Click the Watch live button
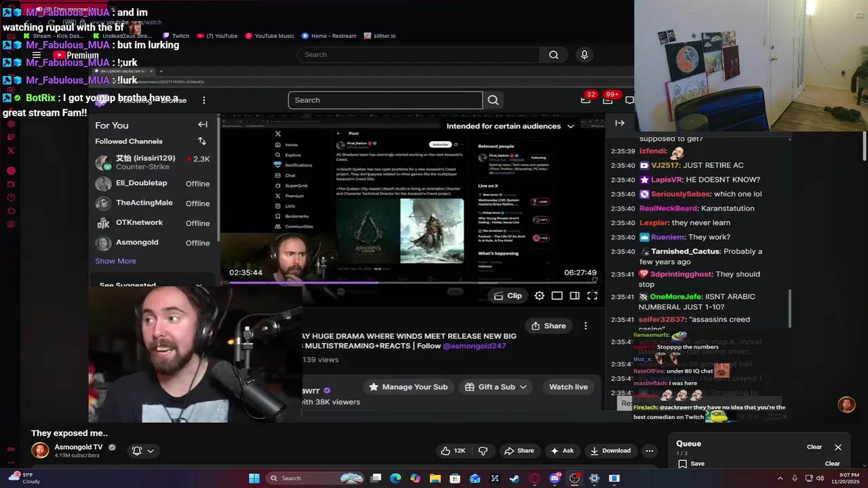This screenshot has width=868, height=488. pos(568,387)
